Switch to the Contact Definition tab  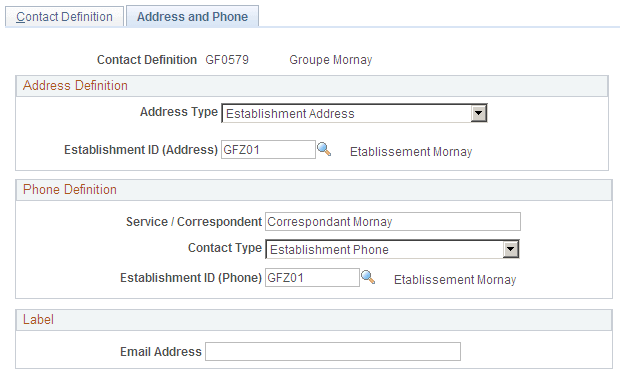coord(64,17)
